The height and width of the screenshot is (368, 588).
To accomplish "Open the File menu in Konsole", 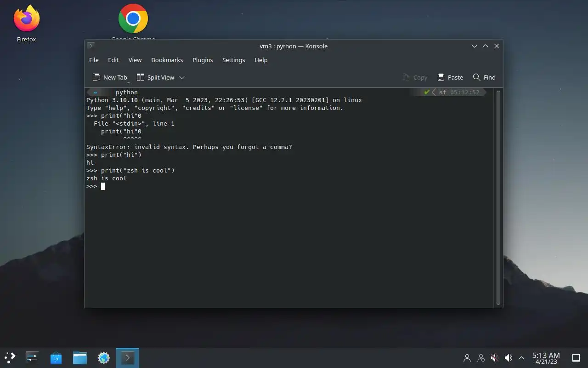I will coord(94,60).
